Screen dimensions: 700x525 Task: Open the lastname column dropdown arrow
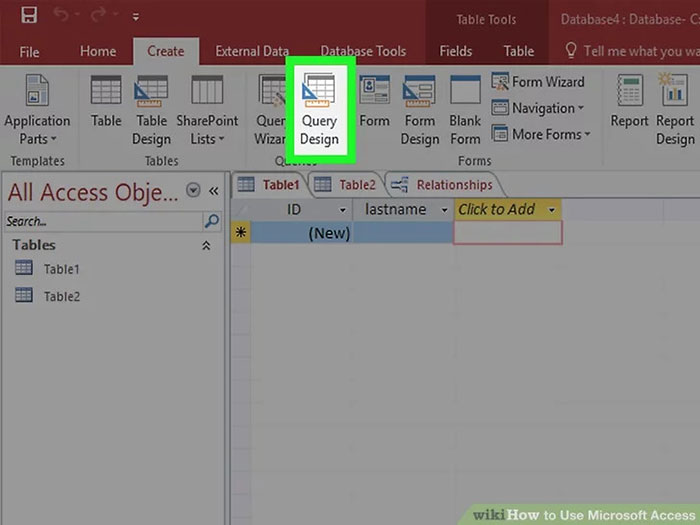click(443, 210)
